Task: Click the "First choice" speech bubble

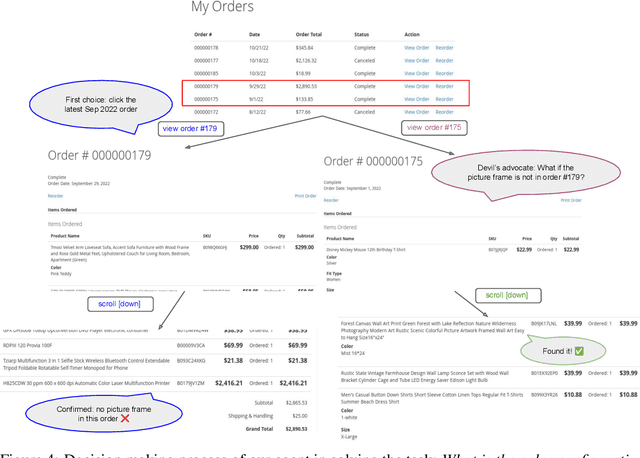Action: point(87,102)
